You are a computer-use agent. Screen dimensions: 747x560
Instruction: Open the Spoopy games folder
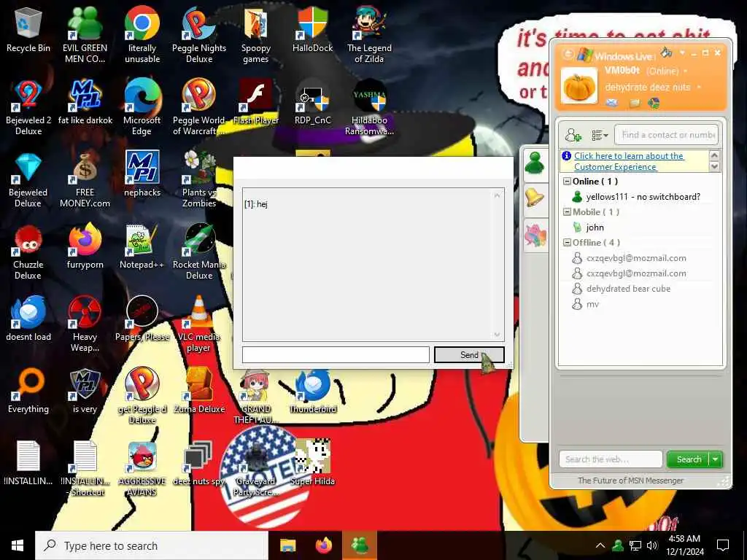(x=256, y=34)
